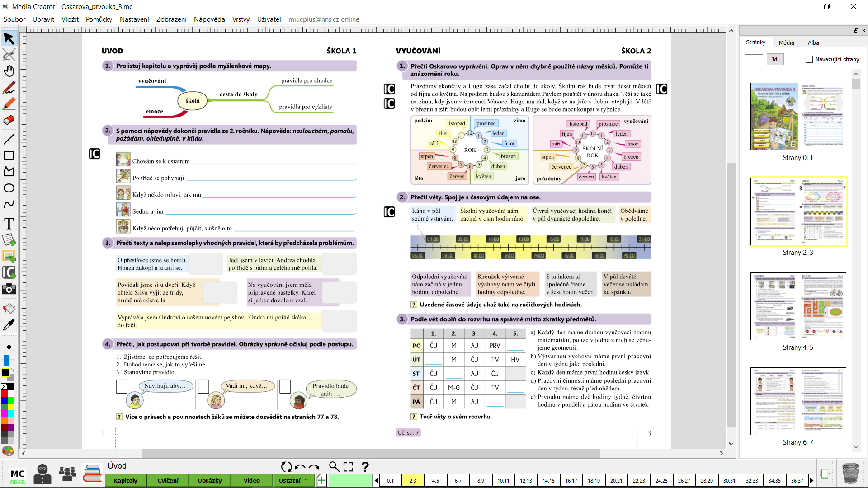
Task: Open help with the question mark
Action: click(x=365, y=467)
